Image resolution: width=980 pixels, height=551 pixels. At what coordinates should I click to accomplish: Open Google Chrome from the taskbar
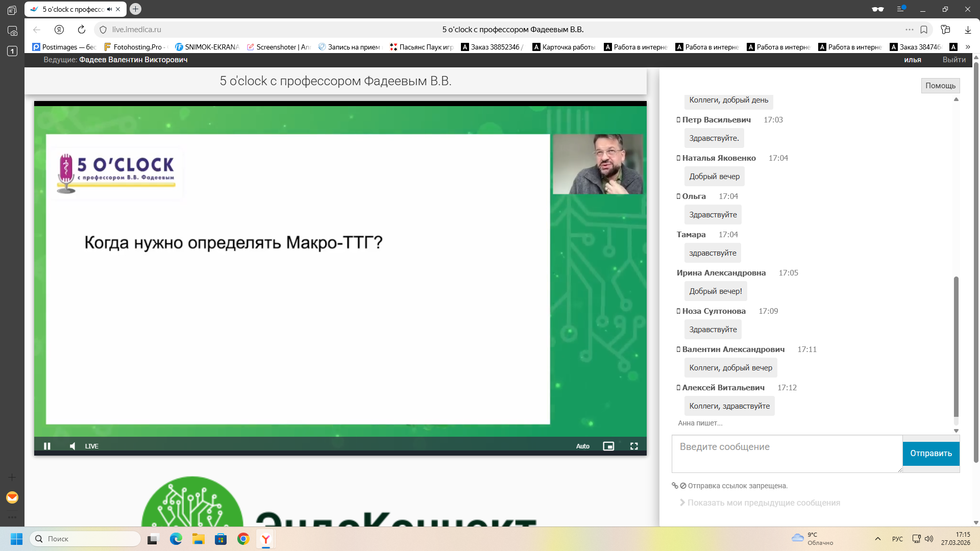click(243, 539)
